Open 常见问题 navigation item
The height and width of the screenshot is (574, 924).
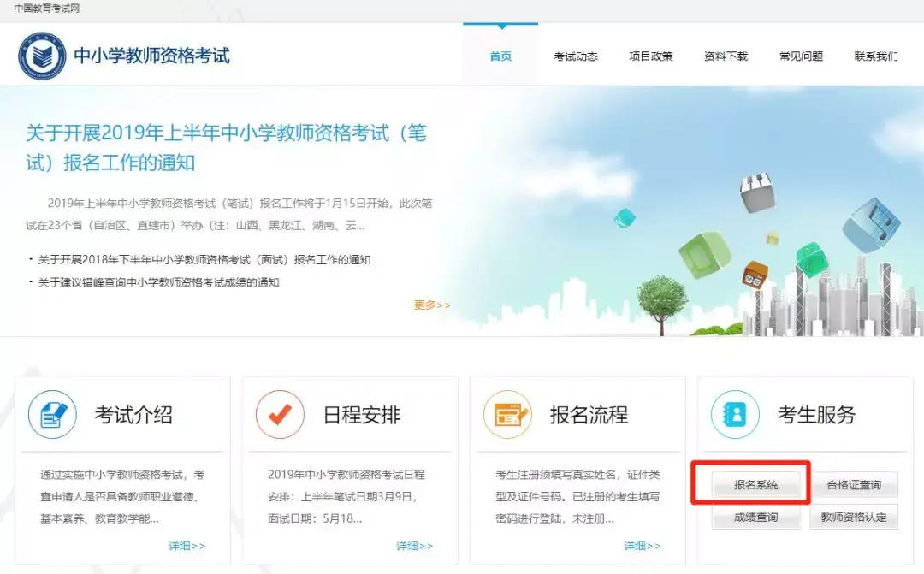[801, 56]
